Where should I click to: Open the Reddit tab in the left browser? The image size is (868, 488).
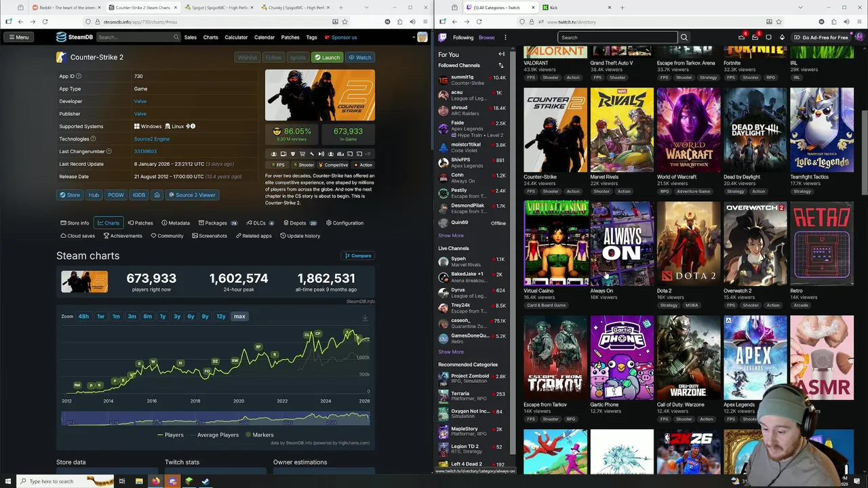pyautogui.click(x=68, y=7)
